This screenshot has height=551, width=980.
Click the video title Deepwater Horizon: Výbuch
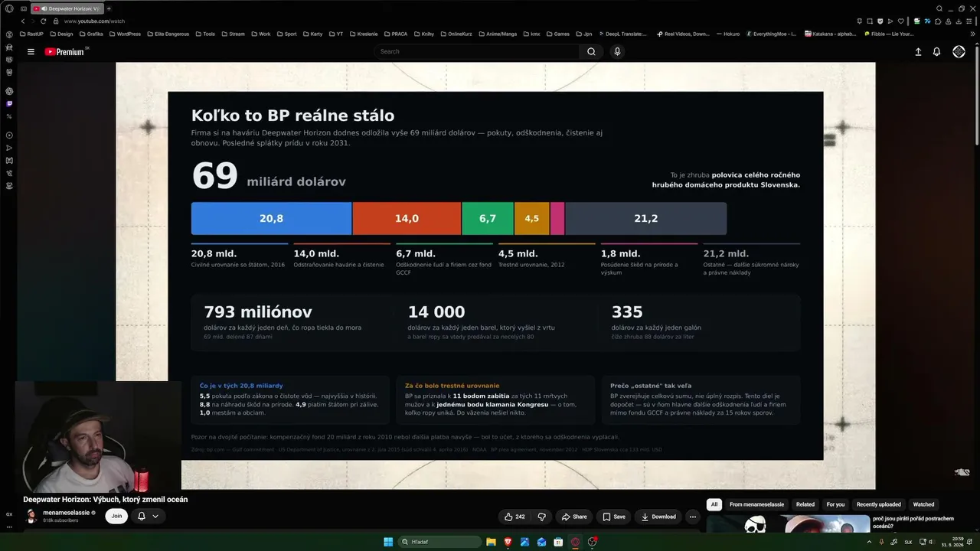tap(106, 500)
